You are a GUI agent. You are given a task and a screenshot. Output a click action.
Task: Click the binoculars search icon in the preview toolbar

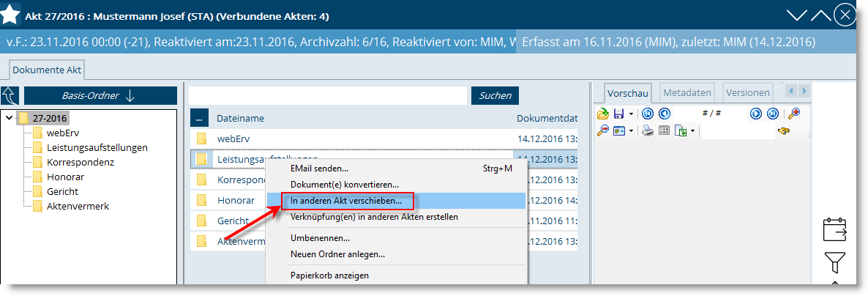click(x=783, y=131)
